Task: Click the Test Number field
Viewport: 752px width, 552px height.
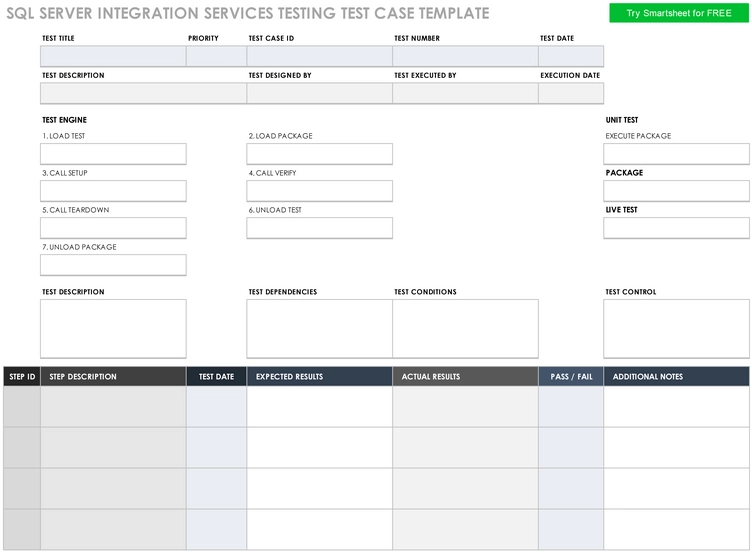Action: point(465,56)
